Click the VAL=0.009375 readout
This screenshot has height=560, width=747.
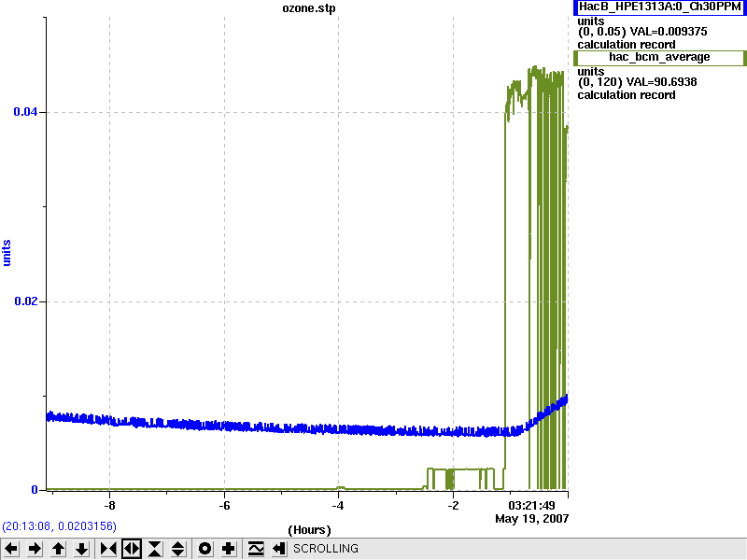669,32
